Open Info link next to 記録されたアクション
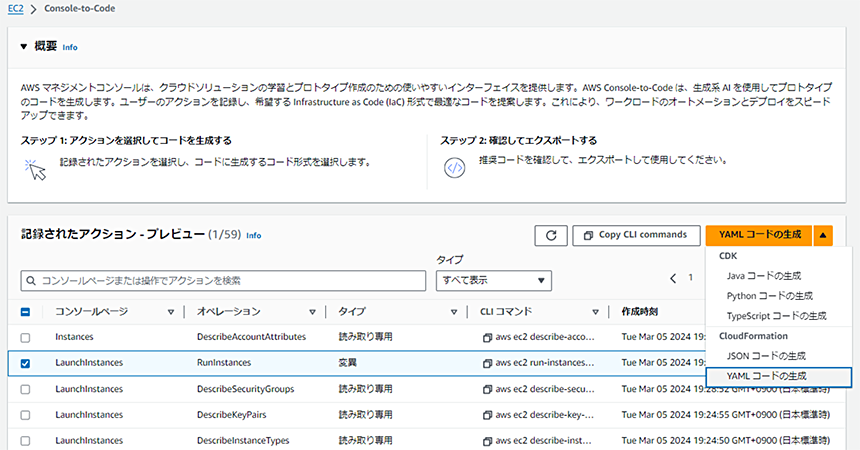This screenshot has width=860, height=450. (253, 235)
